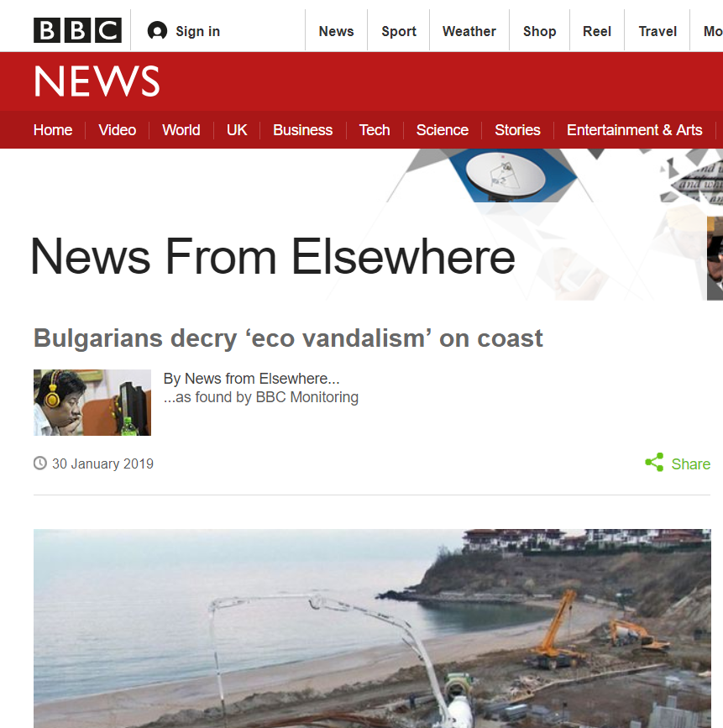Viewport: 723px width, 728px height.
Task: Open the Sport section in top bar
Action: click(399, 31)
